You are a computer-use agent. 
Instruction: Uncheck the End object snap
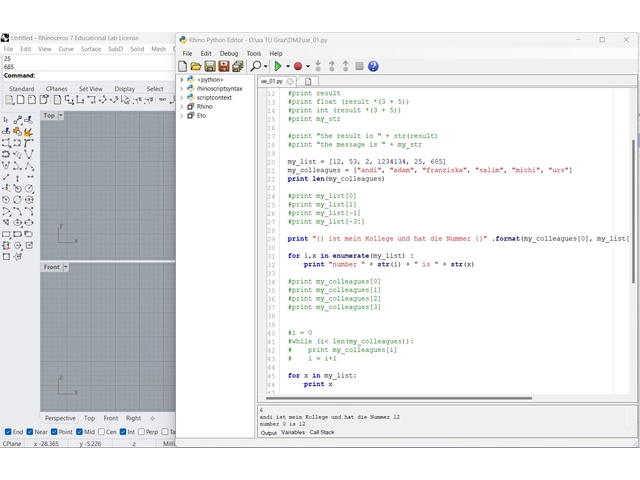pyautogui.click(x=8, y=432)
